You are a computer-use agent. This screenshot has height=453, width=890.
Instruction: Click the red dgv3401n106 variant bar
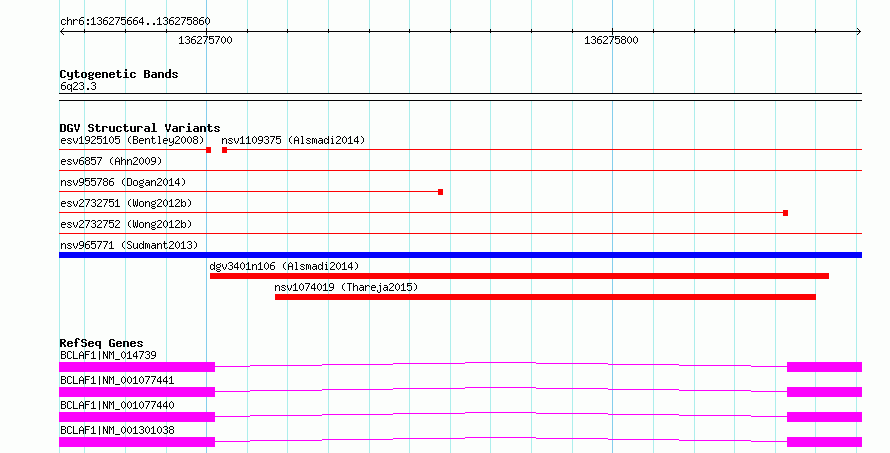tap(519, 276)
